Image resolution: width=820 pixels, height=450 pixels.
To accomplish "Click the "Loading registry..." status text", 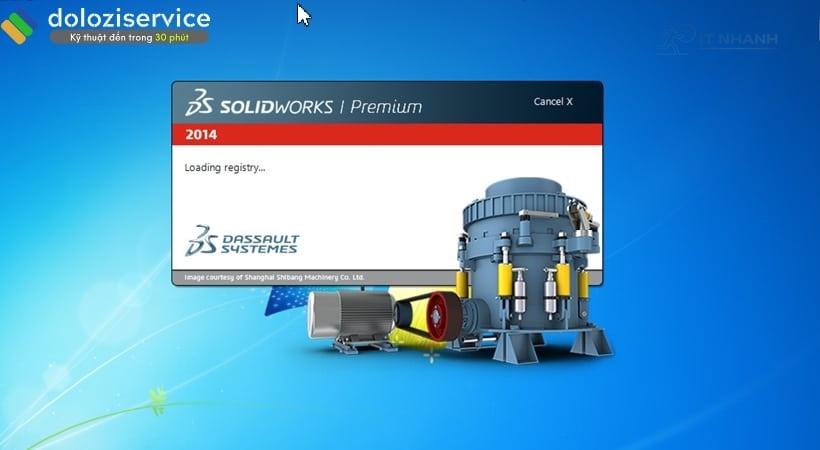I will pyautogui.click(x=225, y=167).
